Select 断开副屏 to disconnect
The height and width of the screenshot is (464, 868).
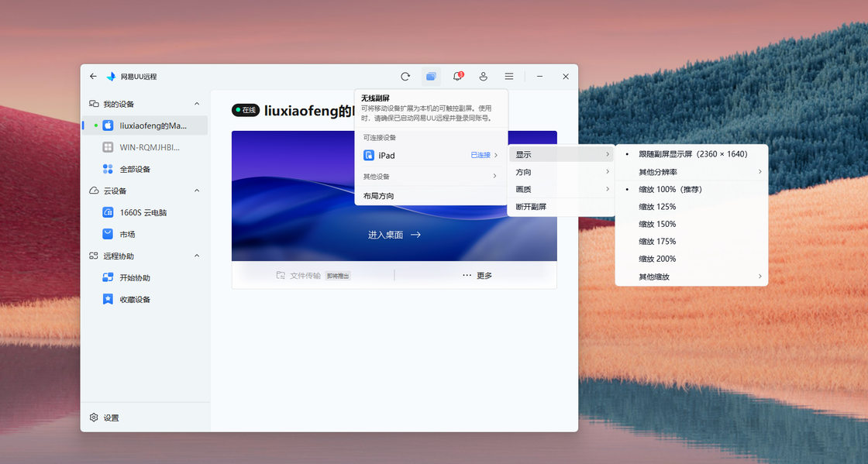561,207
